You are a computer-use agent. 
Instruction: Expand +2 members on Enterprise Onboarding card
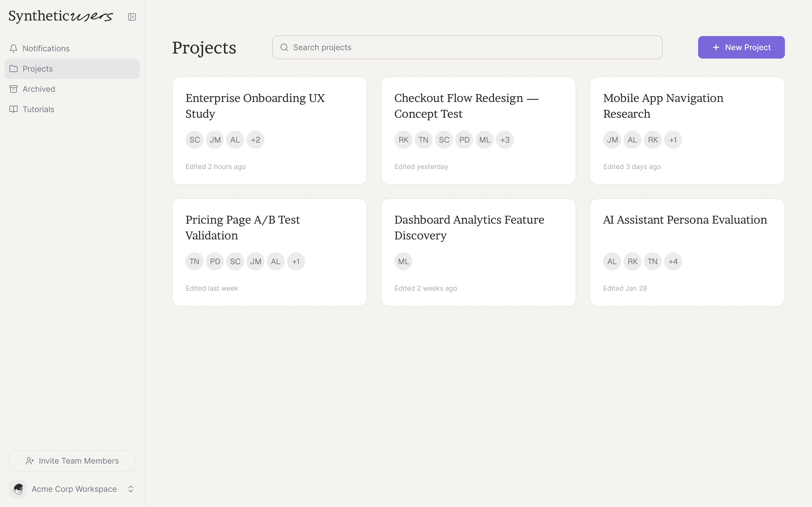tap(255, 140)
